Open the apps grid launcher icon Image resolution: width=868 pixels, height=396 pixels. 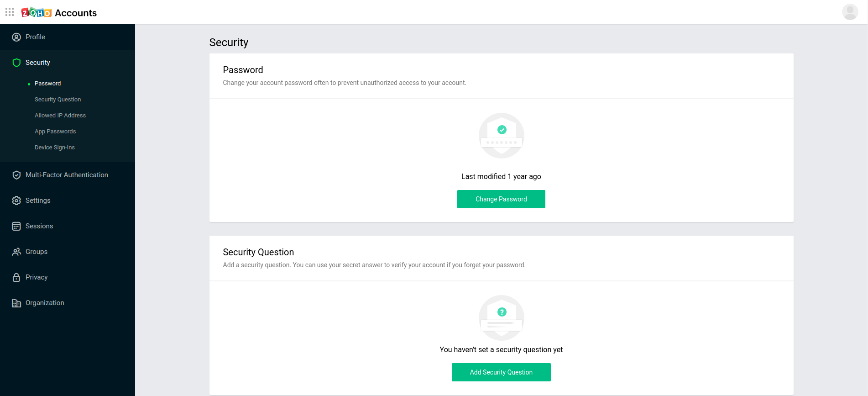pyautogui.click(x=10, y=12)
